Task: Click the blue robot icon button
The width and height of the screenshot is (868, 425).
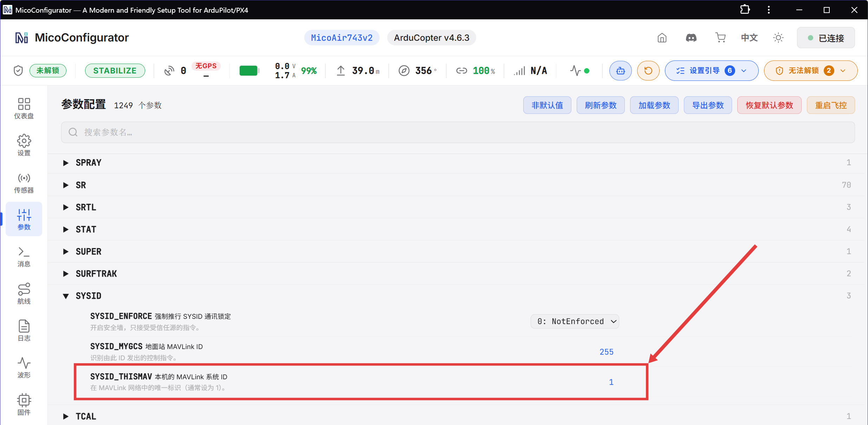Action: [620, 71]
